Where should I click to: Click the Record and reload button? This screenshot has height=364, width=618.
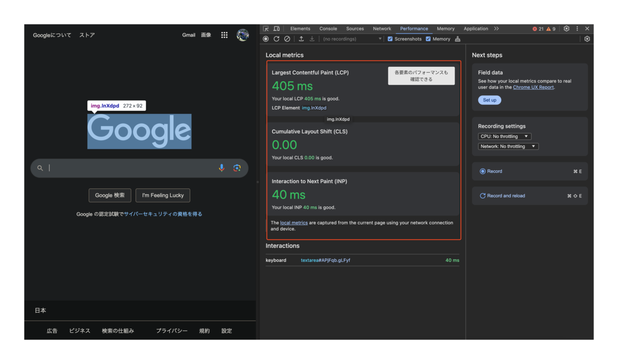[x=530, y=196]
